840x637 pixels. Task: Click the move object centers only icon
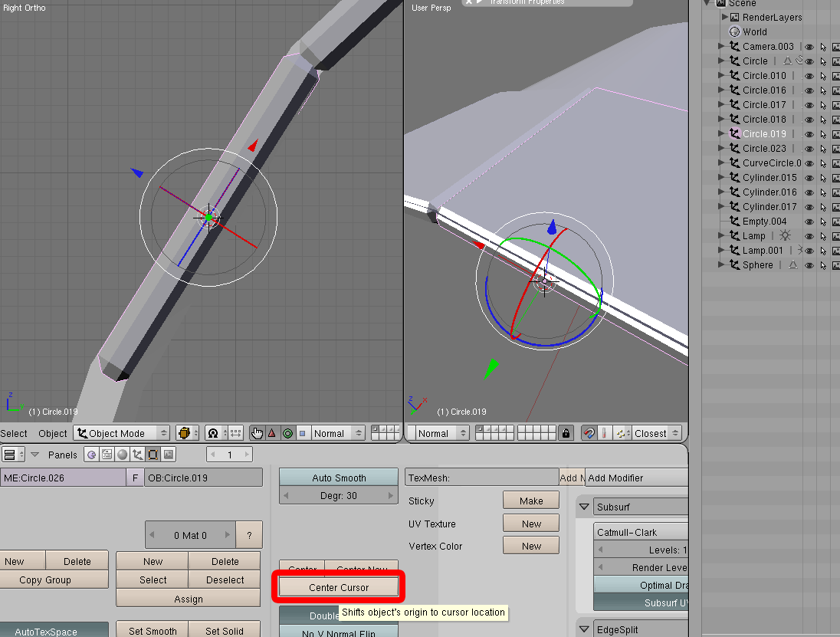click(236, 433)
